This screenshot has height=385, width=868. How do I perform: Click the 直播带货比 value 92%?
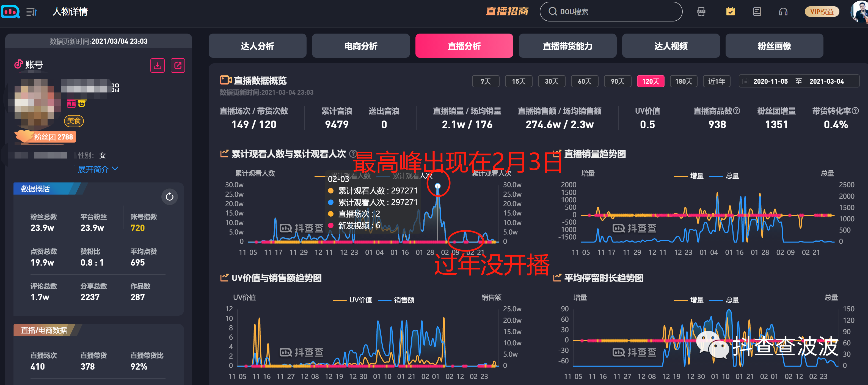[139, 367]
